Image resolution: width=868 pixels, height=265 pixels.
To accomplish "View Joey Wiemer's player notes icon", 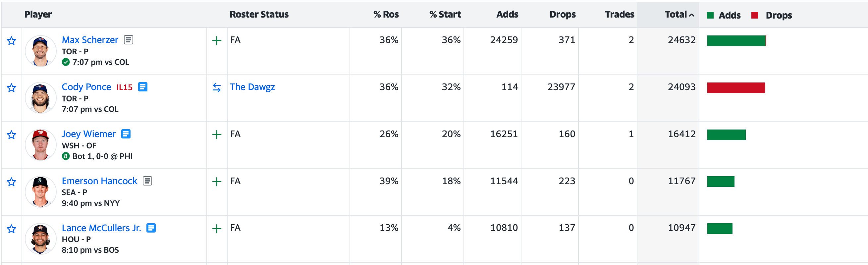I will 126,134.
